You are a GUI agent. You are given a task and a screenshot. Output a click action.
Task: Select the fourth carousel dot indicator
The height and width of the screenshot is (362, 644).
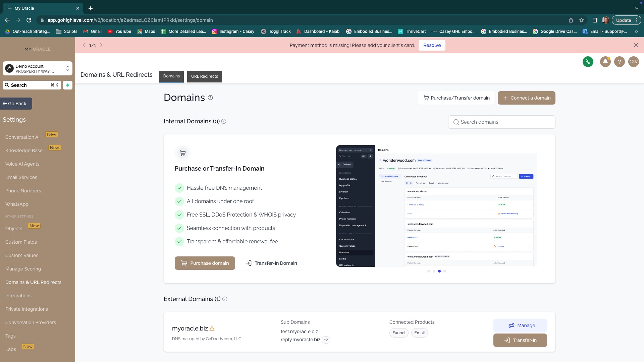pyautogui.click(x=445, y=271)
